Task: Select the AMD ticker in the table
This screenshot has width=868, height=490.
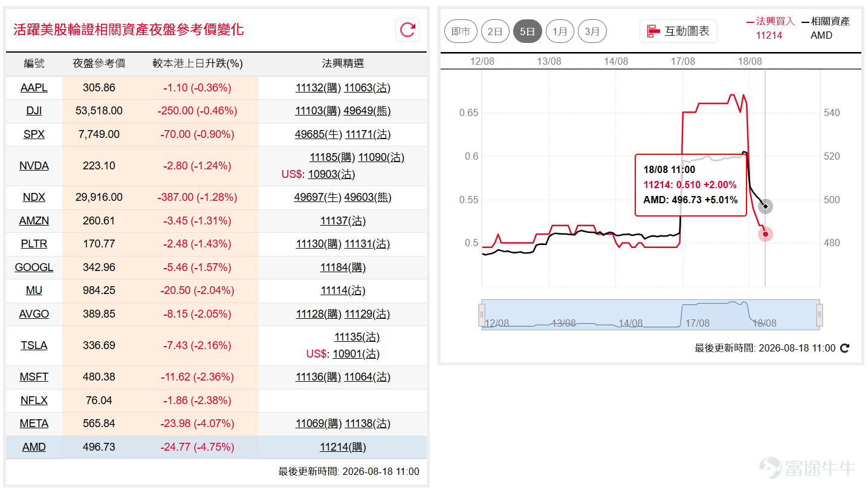Action: click(34, 447)
